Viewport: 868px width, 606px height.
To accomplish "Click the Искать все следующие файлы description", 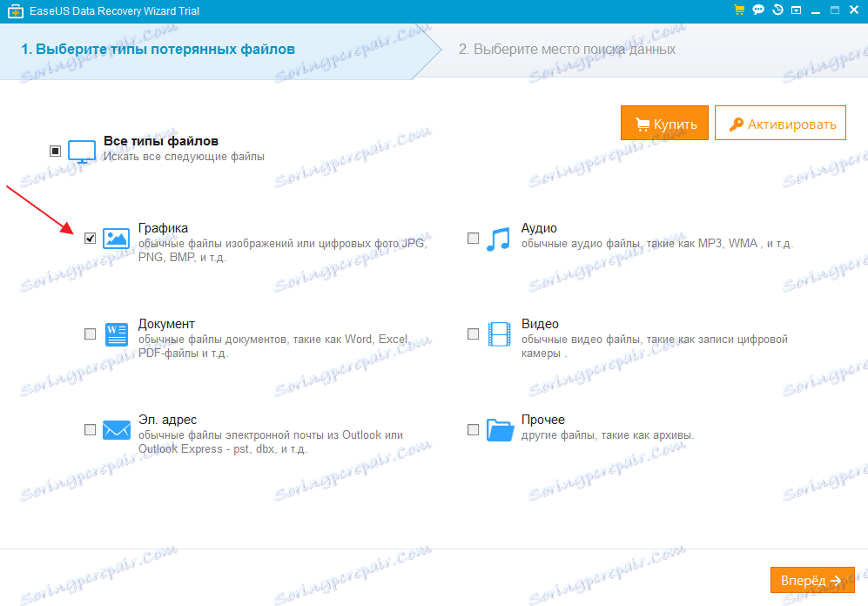I will coord(184,157).
